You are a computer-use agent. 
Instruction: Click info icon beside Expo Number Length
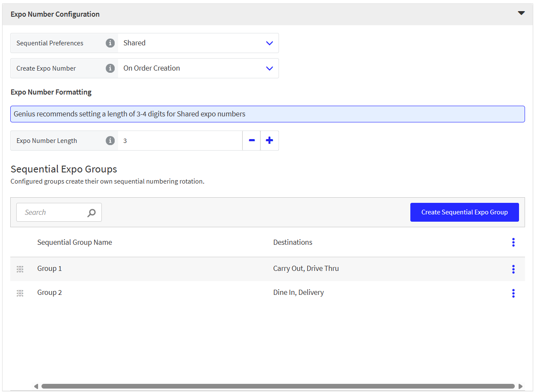click(x=110, y=141)
